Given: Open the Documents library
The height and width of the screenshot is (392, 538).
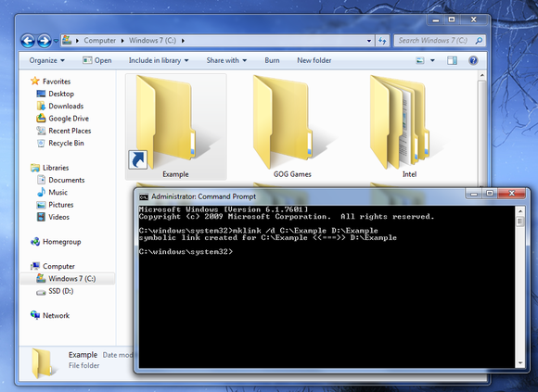Looking at the screenshot, I should (x=60, y=180).
